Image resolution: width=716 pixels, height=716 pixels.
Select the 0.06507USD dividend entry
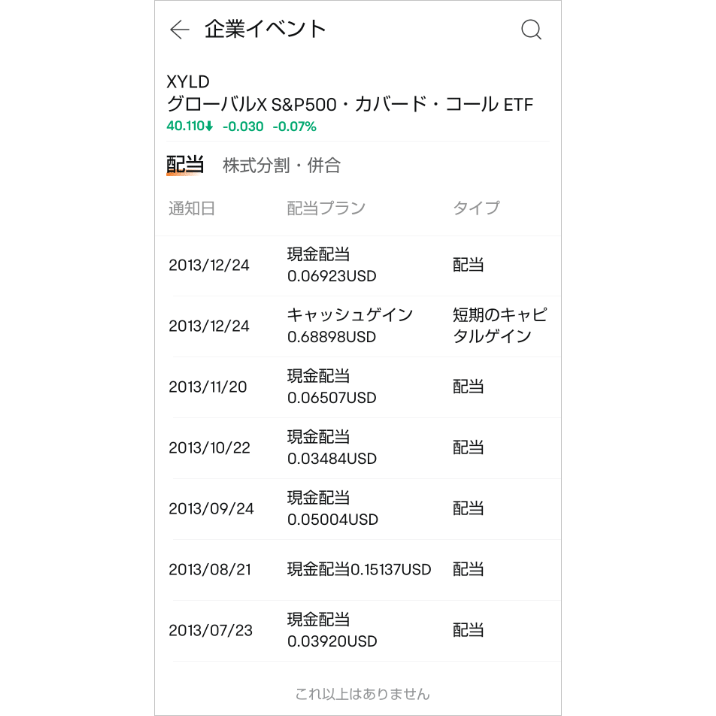click(332, 387)
